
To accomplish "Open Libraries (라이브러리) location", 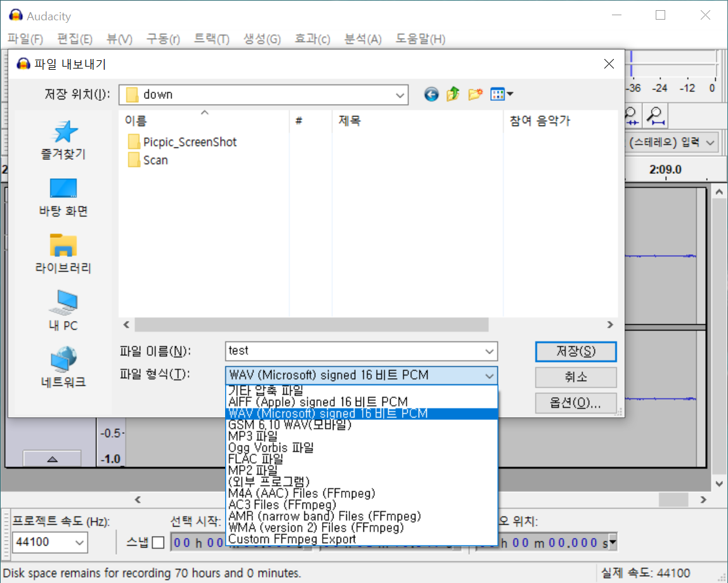I will (x=63, y=254).
